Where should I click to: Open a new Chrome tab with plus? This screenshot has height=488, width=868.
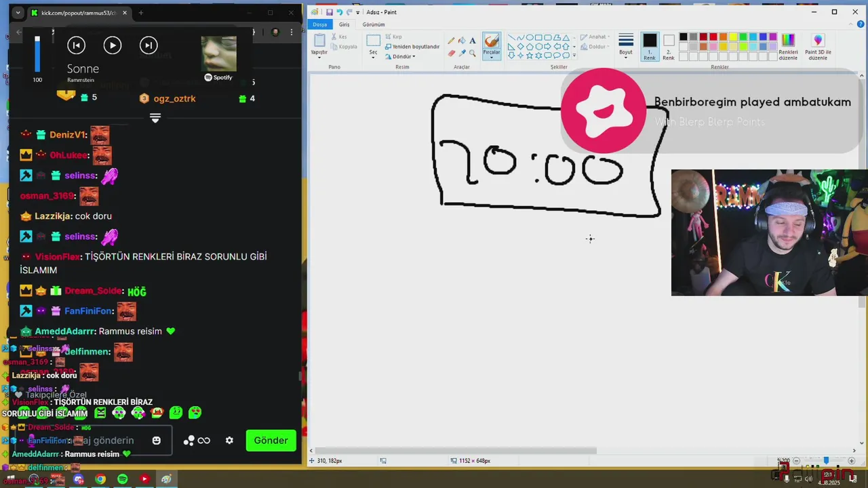click(x=141, y=13)
